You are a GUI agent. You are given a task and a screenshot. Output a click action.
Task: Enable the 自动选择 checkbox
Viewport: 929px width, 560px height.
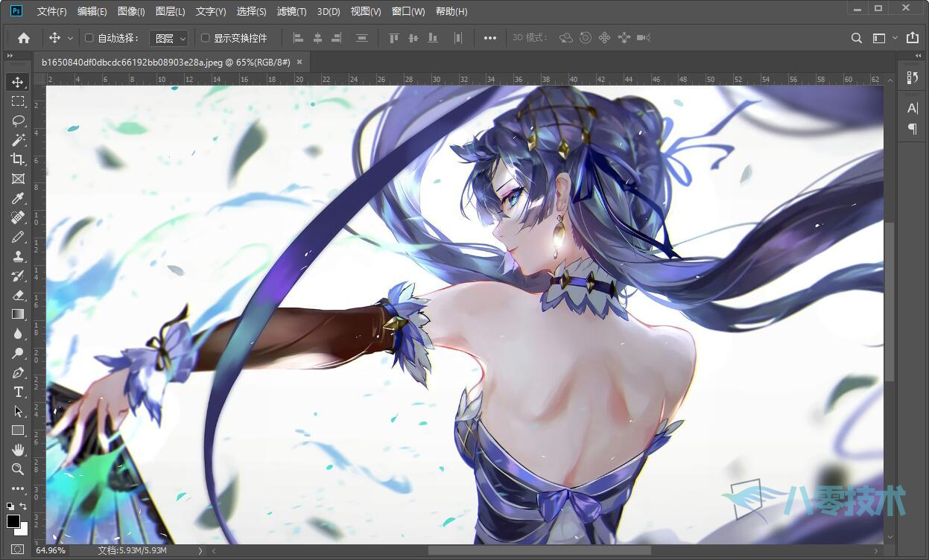click(89, 38)
